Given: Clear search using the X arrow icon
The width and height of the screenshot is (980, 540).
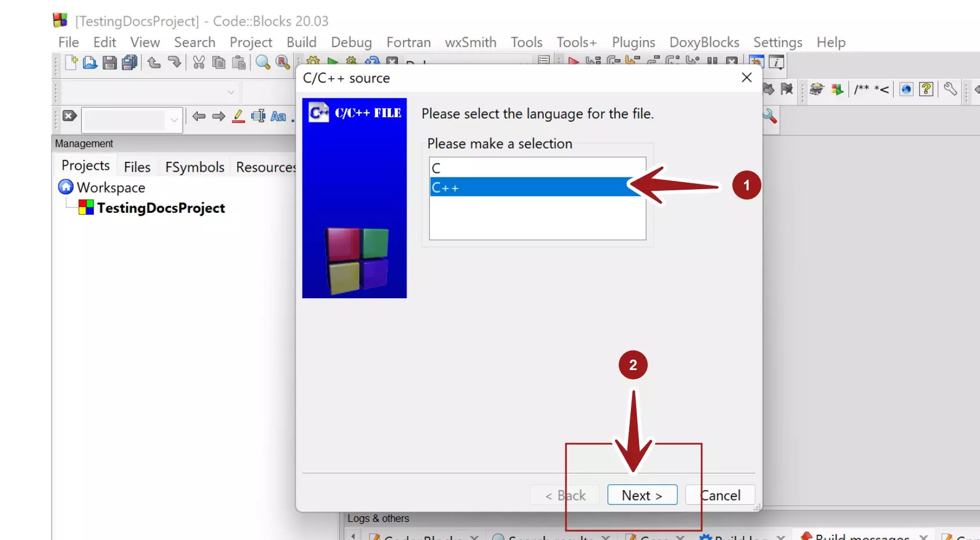Looking at the screenshot, I should tap(70, 115).
